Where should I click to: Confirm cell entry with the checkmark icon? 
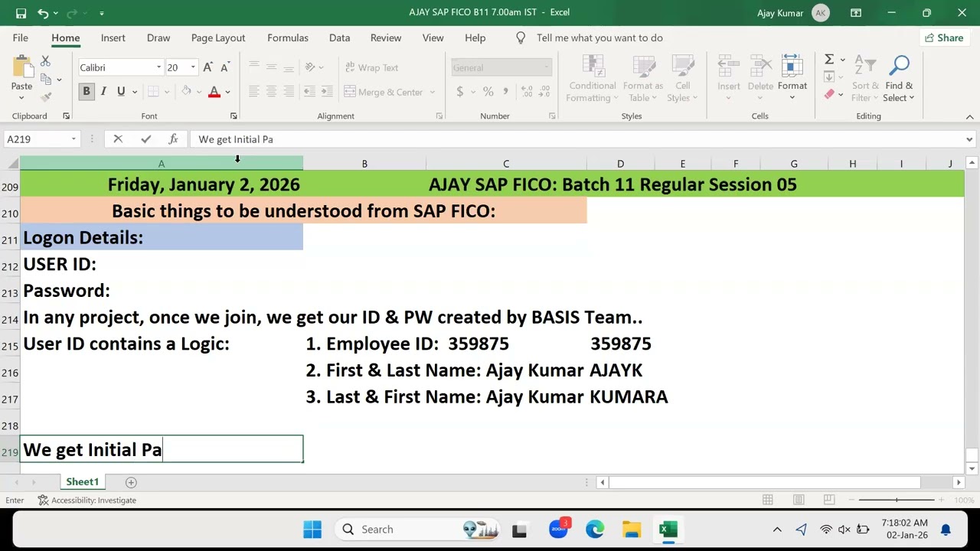click(145, 139)
